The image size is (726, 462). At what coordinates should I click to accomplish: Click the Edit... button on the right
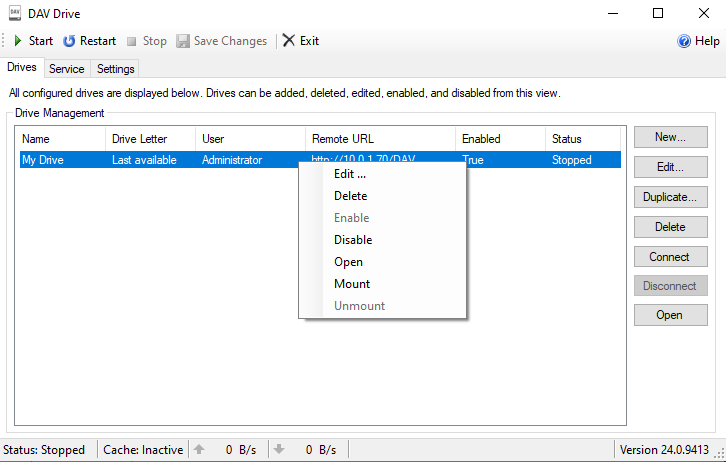pos(670,167)
